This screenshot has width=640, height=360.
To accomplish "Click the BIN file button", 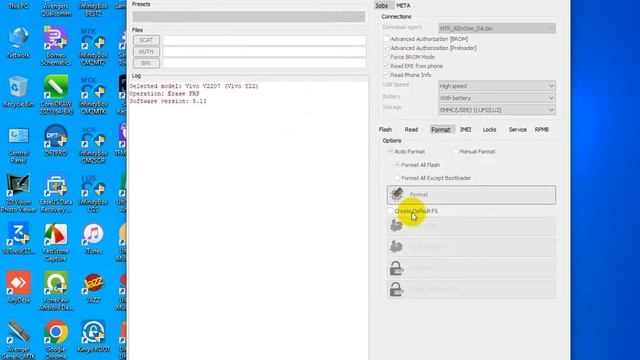I will (146, 63).
